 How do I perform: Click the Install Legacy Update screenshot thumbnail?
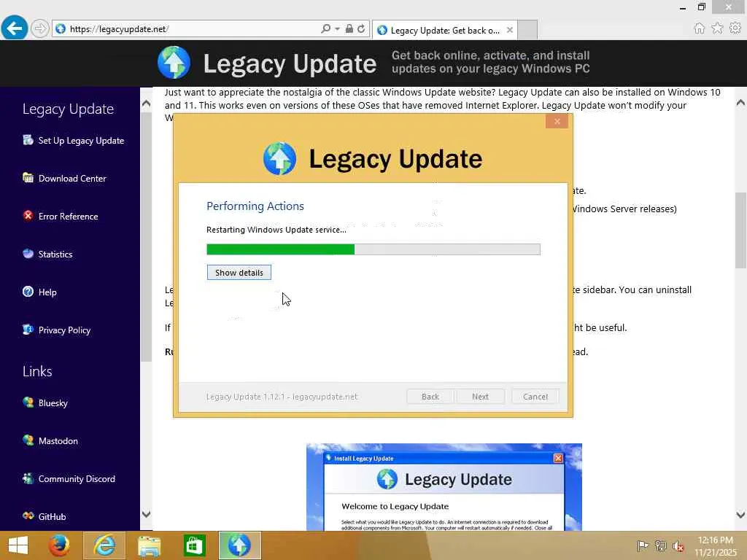[444, 487]
